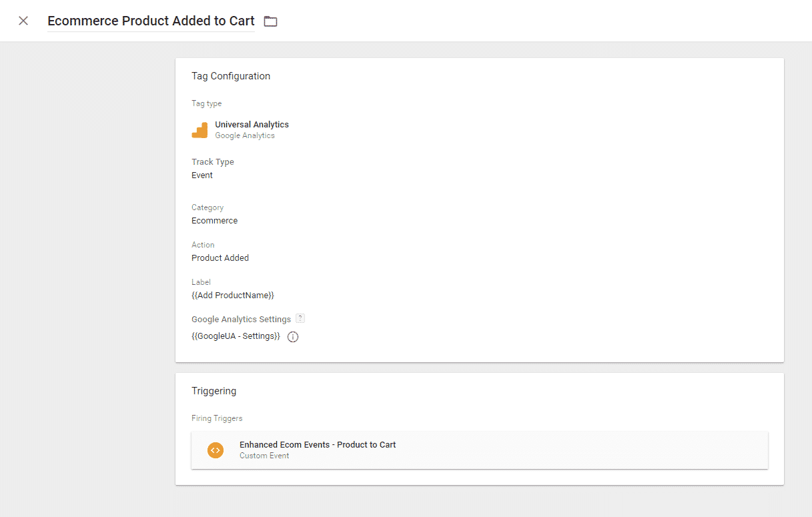Click the Custom Event trigger icon
812x517 pixels.
click(x=215, y=450)
